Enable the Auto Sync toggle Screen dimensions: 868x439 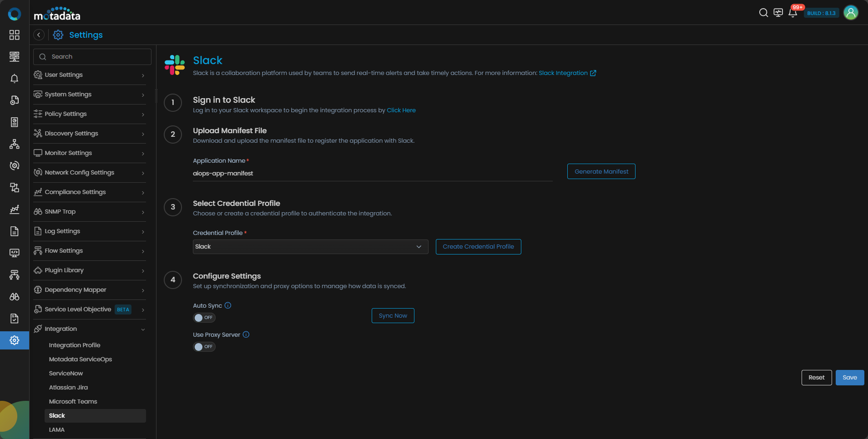(204, 318)
